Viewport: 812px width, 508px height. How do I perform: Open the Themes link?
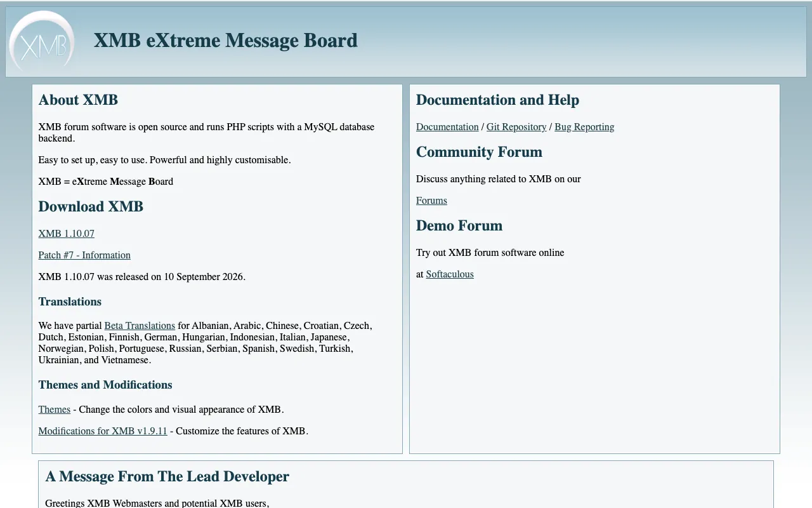tap(54, 410)
